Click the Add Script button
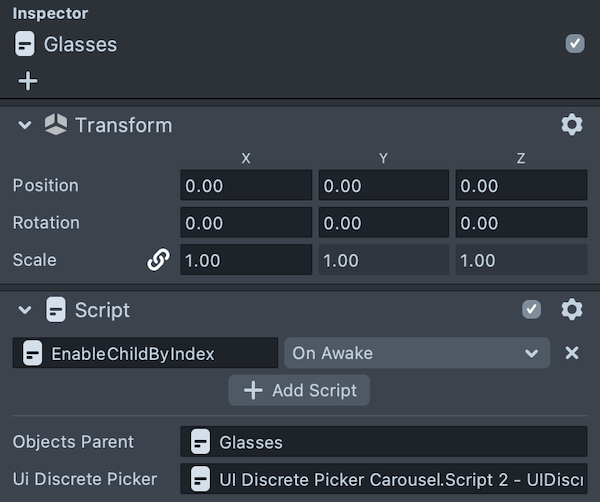 coord(299,390)
